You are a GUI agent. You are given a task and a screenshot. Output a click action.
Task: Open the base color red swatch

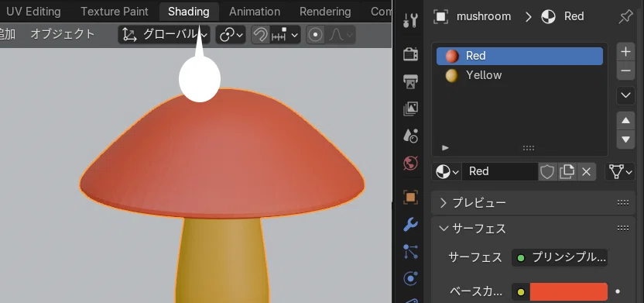[568, 292]
